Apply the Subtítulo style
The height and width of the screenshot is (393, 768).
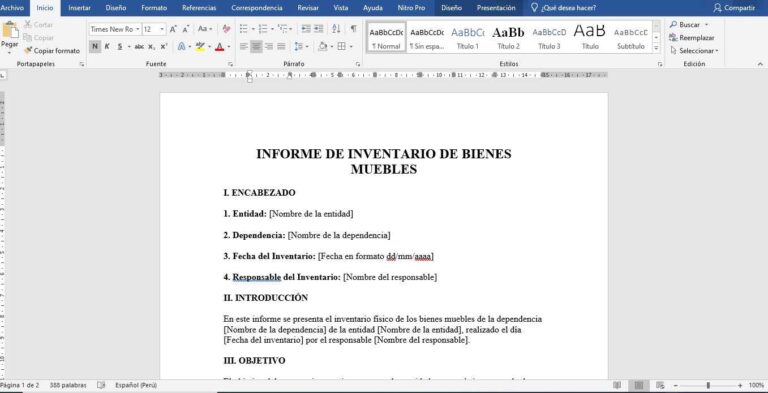[x=631, y=37]
